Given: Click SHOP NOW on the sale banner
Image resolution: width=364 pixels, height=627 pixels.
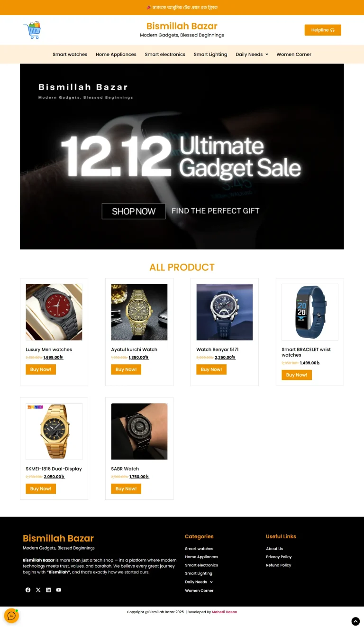Looking at the screenshot, I should (134, 212).
